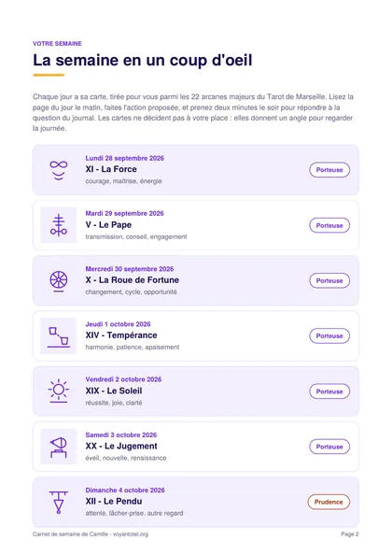Image resolution: width=392 pixels, height=555 pixels.
Task: Click the Le Pape papal cross icon
Action: coord(58,225)
